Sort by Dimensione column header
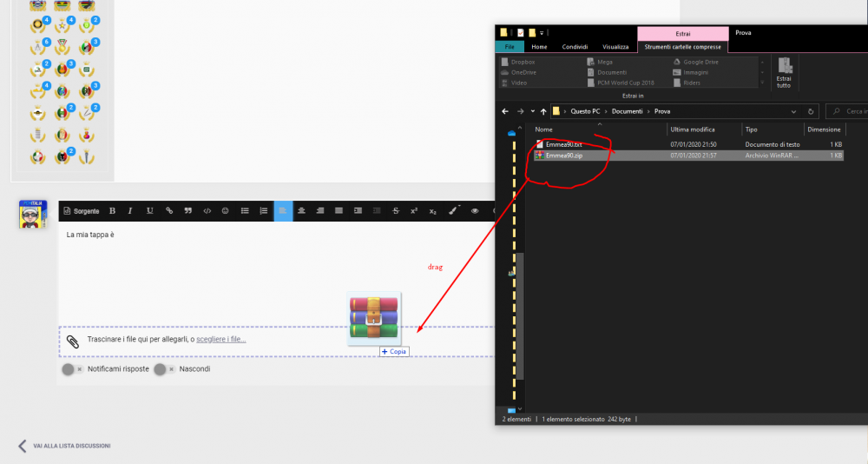This screenshot has width=868, height=464. click(825, 129)
